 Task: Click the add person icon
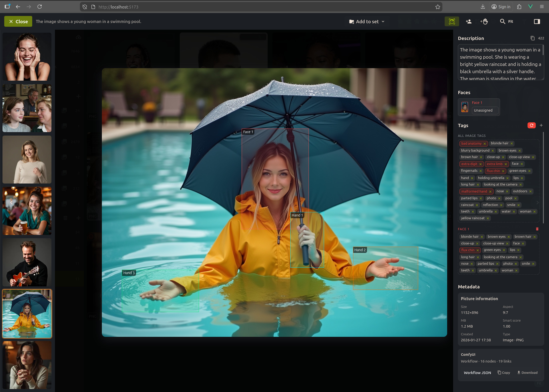click(469, 21)
